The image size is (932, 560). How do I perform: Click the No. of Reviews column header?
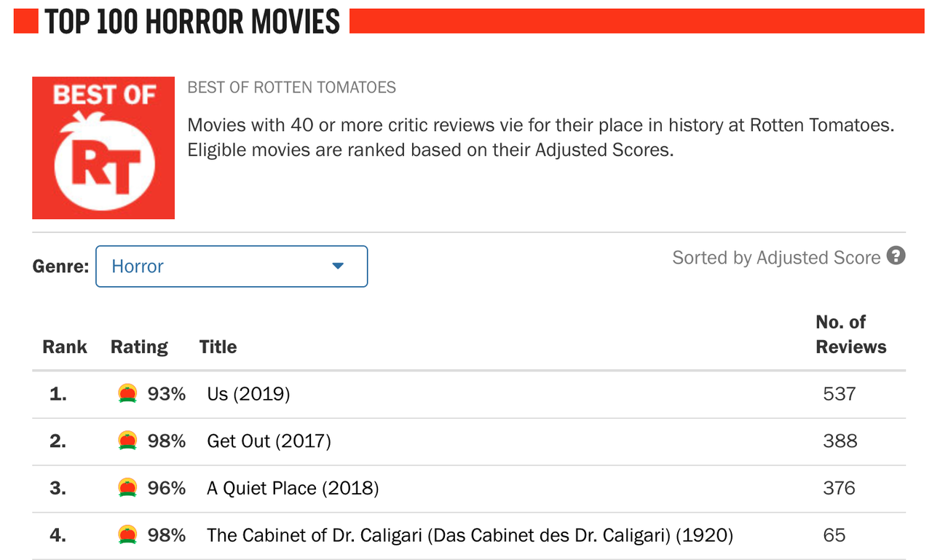click(851, 334)
